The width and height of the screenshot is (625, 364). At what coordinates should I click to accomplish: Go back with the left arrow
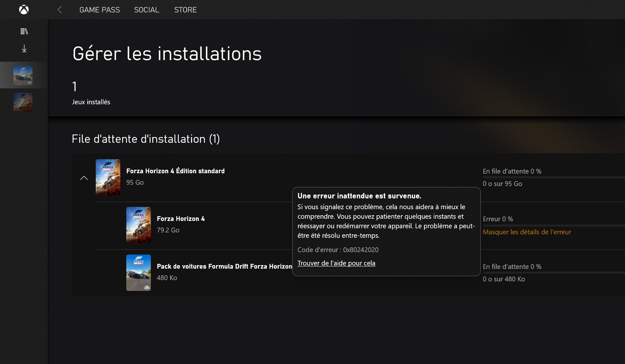coord(60,10)
